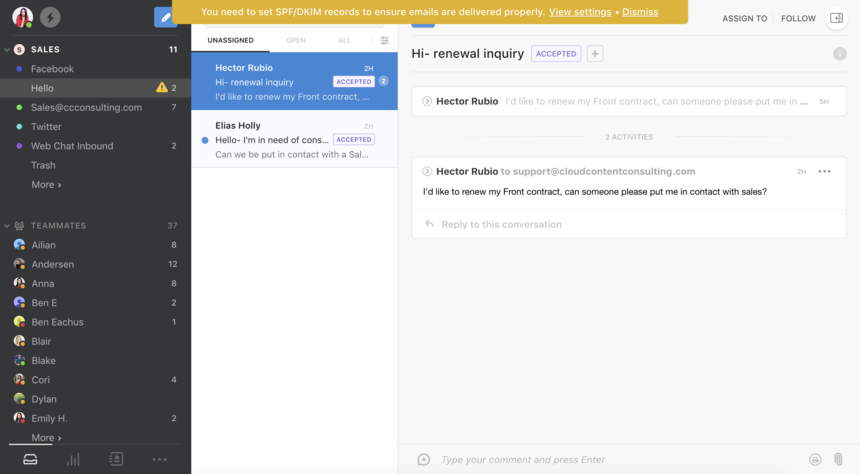Open conversation list filter settings icon

[384, 41]
